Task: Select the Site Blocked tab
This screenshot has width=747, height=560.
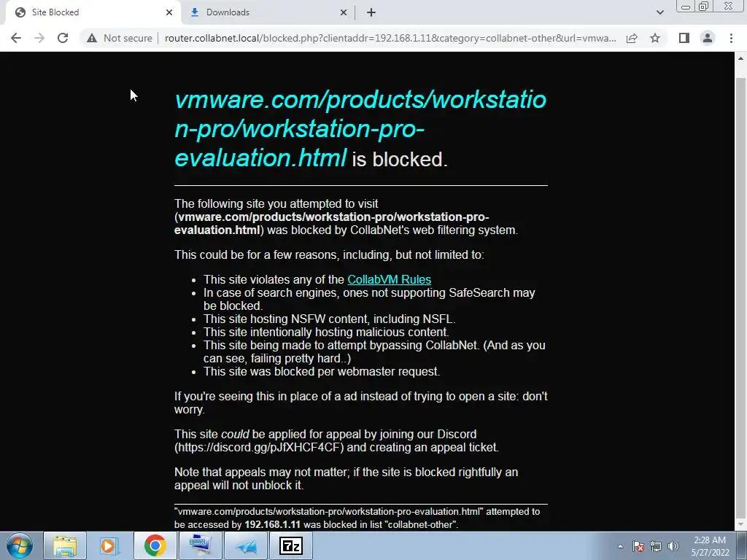Action: coord(93,13)
